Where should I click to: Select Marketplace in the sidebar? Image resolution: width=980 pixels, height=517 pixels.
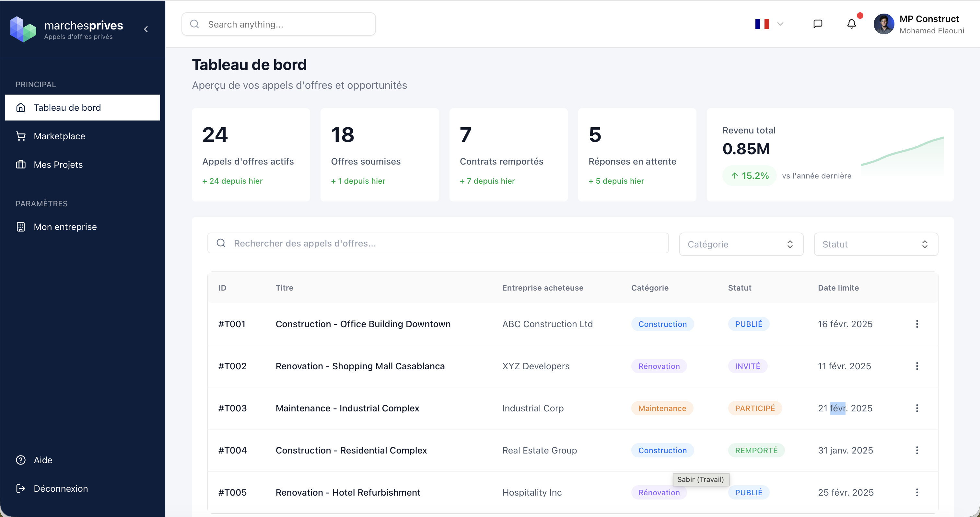click(59, 136)
